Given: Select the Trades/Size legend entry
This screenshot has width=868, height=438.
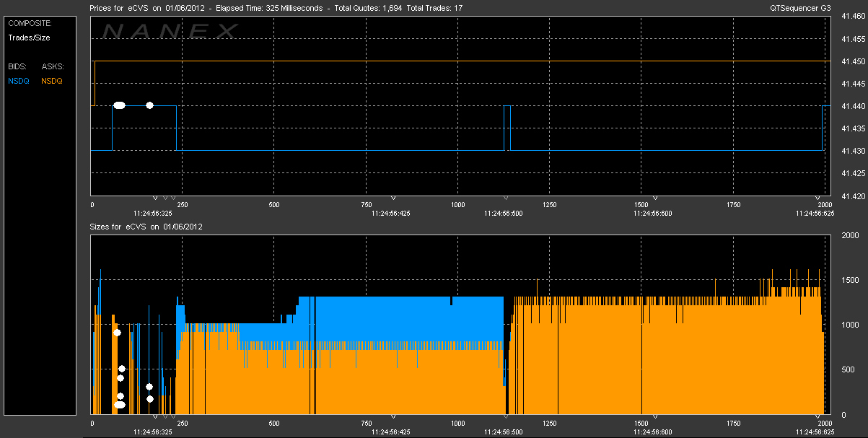Looking at the screenshot, I should 30,38.
